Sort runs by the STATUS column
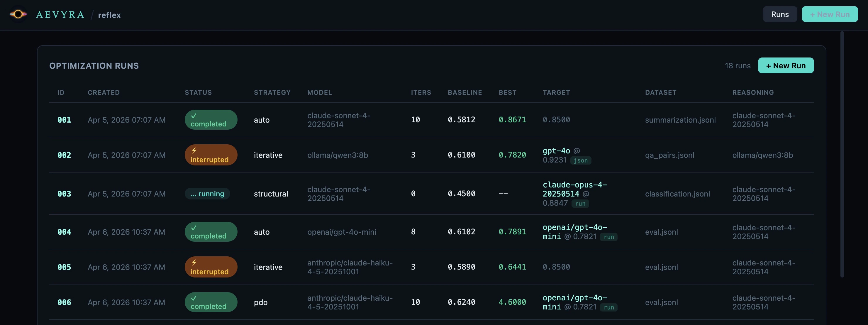 pyautogui.click(x=198, y=92)
